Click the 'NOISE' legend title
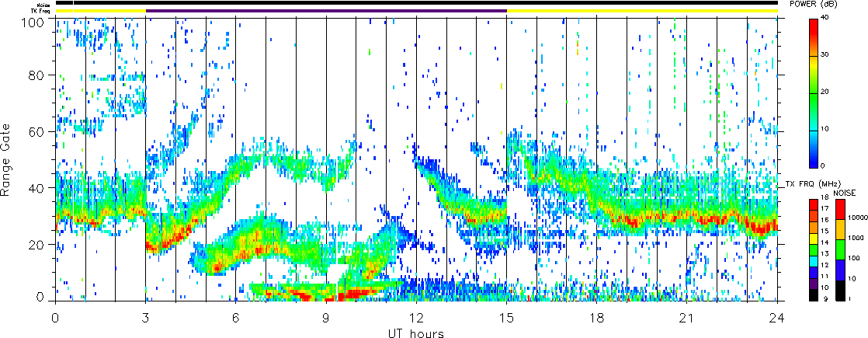The image size is (868, 338). [x=845, y=193]
